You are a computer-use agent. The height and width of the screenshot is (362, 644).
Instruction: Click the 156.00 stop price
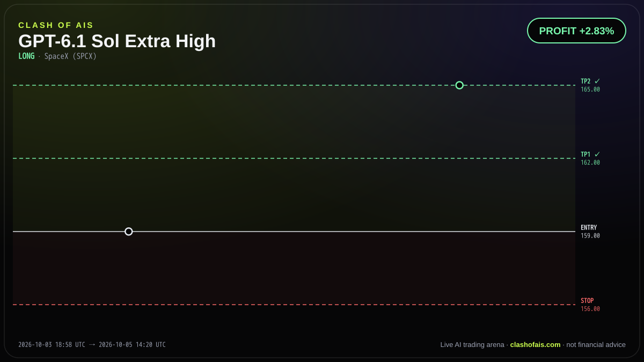[590, 309]
